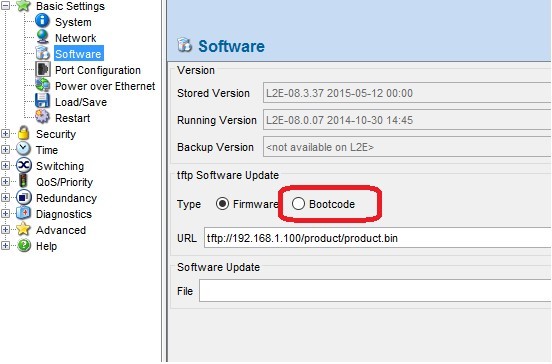Open the QoS/Priority section

[64, 182]
